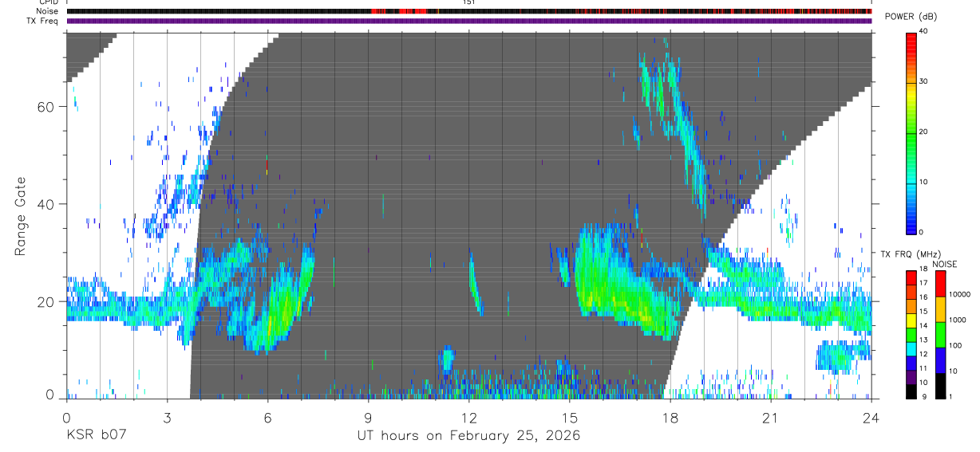
Task: Click the 40 tick on power scale
Action: 925,31
